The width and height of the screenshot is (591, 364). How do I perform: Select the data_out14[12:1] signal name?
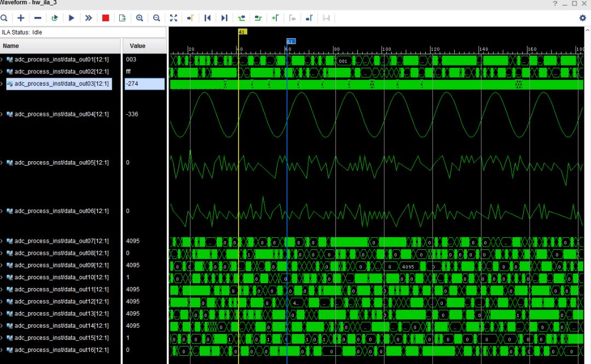pos(61,326)
